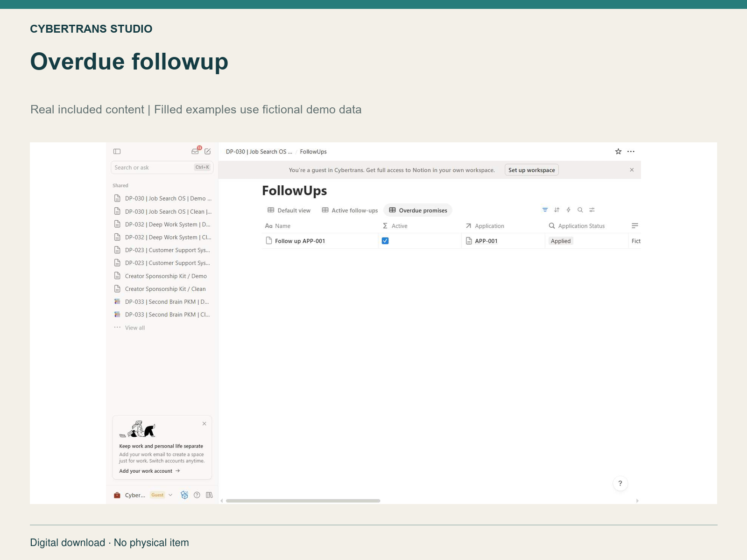Click the Set up workspace button
This screenshot has width=747, height=560.
tap(532, 170)
